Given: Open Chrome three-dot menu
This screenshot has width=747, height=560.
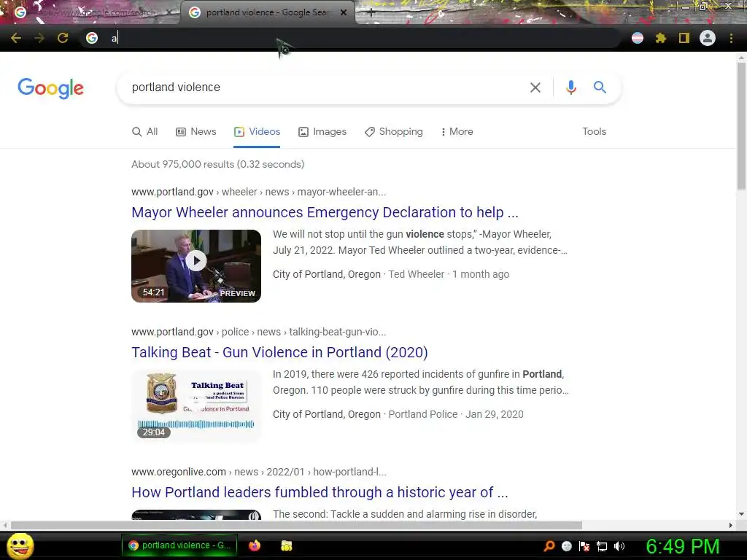Looking at the screenshot, I should [x=731, y=38].
